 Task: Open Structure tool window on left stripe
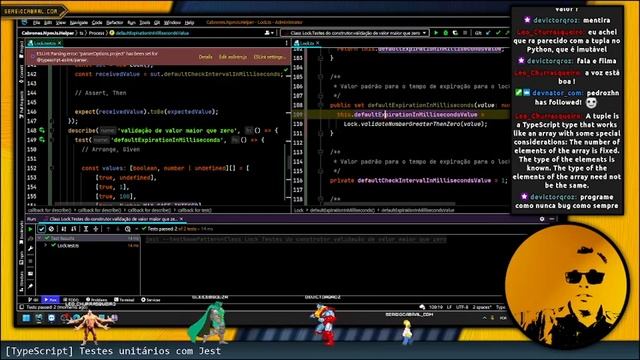pos(21,281)
